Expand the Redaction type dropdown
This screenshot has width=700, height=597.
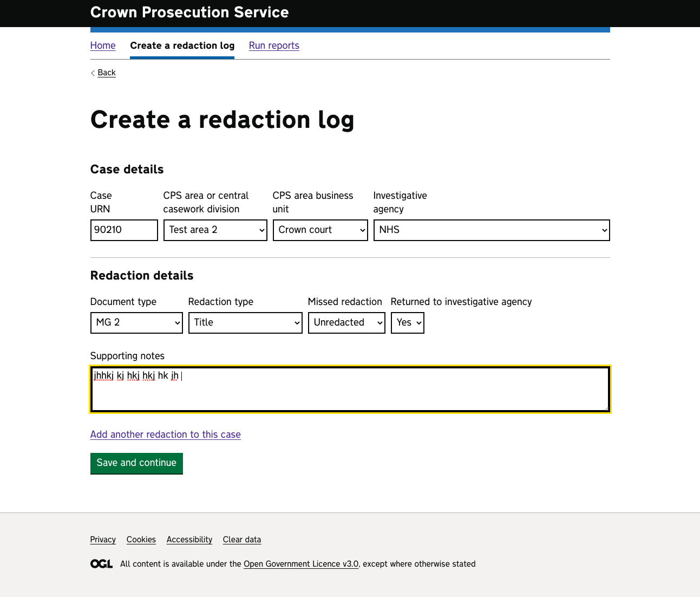coord(245,323)
